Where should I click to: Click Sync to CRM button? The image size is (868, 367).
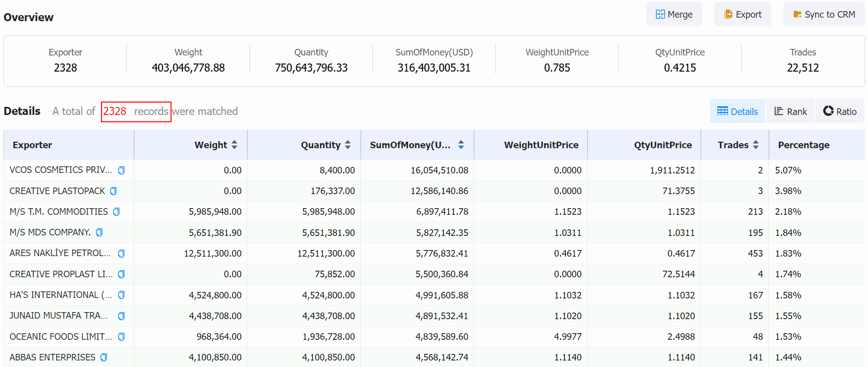[x=824, y=15]
